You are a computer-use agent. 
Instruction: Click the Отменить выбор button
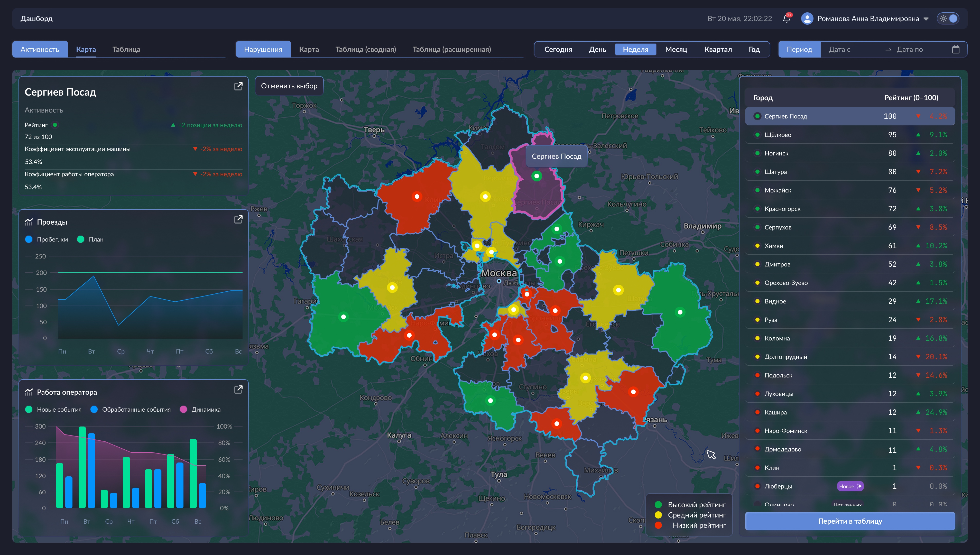point(289,86)
